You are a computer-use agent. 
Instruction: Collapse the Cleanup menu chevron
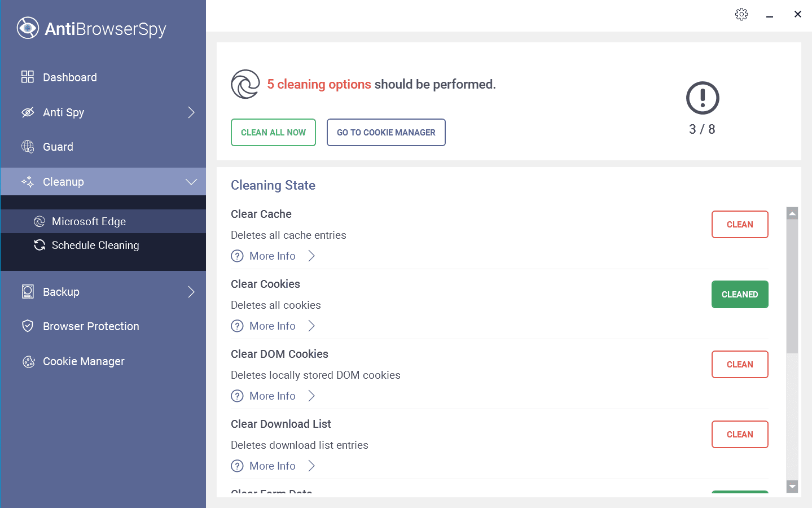(191, 182)
